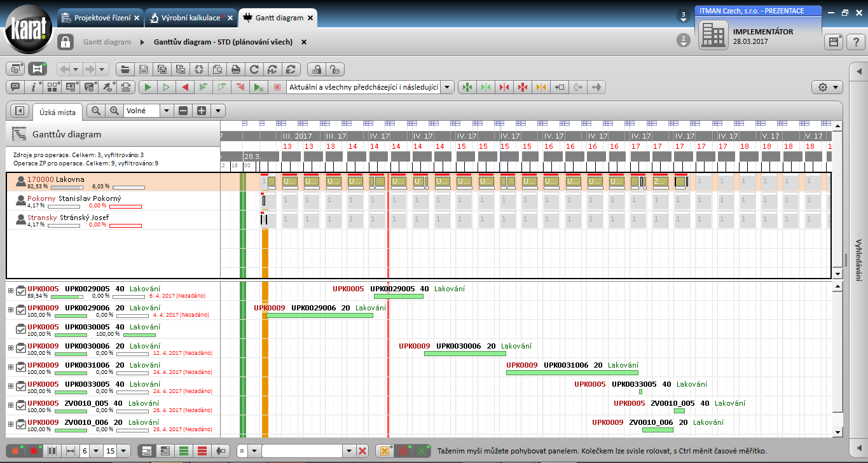Toggle checkbox for ZV0010_005 row

tap(21, 405)
